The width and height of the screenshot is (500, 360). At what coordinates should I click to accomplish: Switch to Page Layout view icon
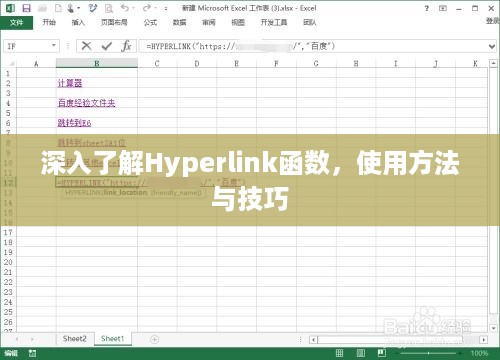click(361, 353)
